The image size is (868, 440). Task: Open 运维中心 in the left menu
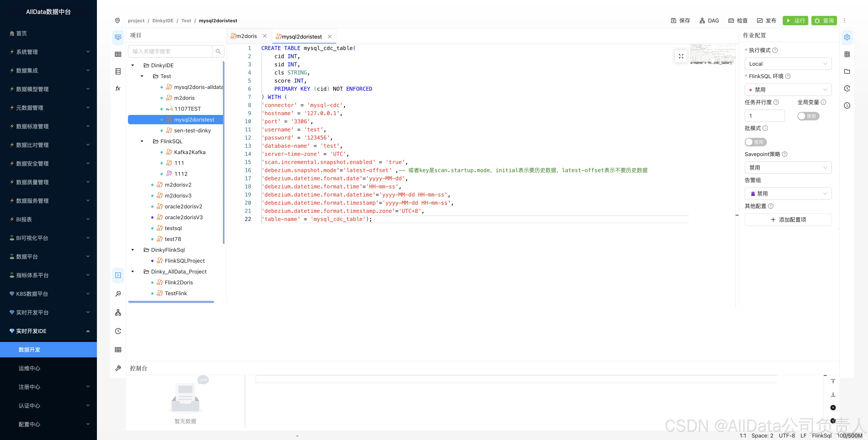pyautogui.click(x=29, y=368)
